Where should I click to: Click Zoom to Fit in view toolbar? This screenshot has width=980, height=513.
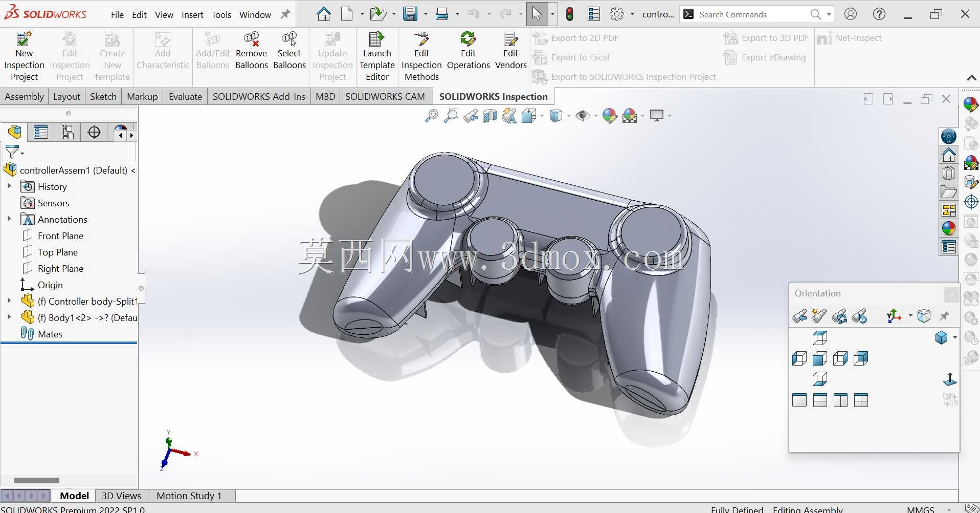pos(431,116)
